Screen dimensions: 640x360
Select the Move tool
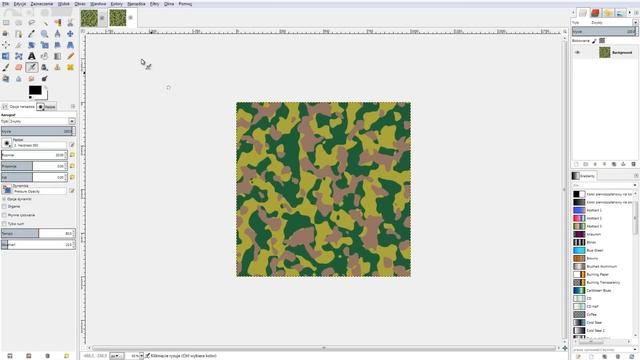70,33
